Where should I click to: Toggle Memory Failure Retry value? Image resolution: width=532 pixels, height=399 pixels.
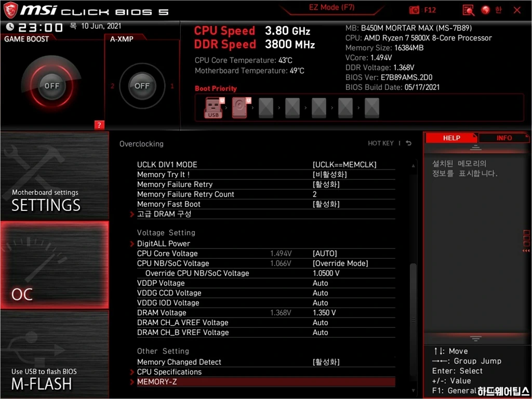coord(326,184)
